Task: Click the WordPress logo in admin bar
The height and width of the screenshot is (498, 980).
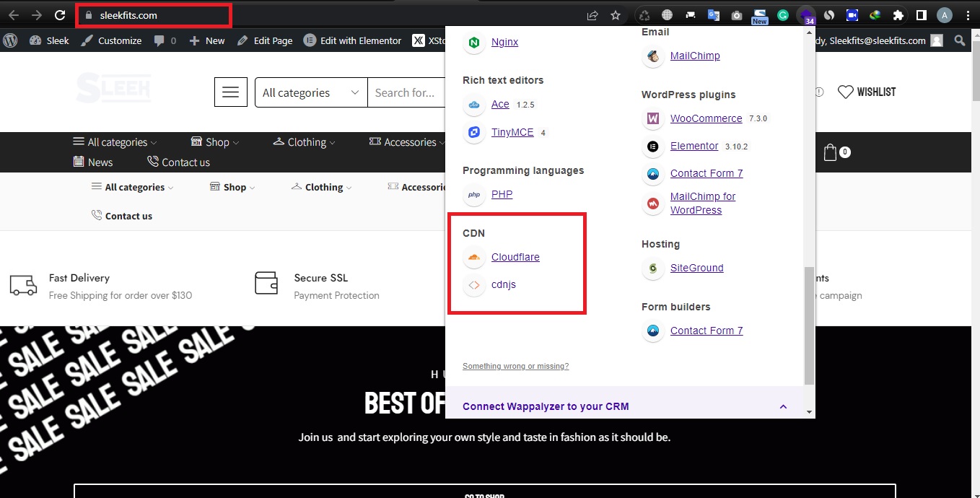Action: click(x=10, y=40)
